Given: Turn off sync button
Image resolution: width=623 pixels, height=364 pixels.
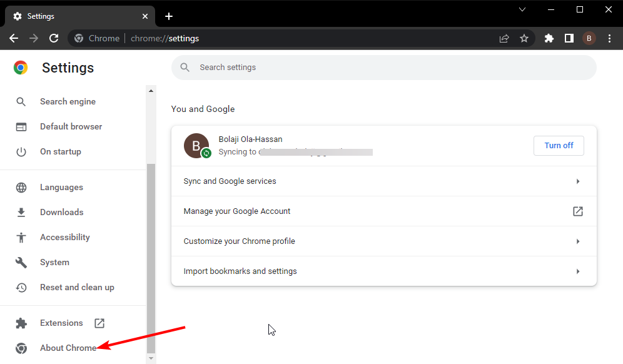Looking at the screenshot, I should click(x=559, y=146).
